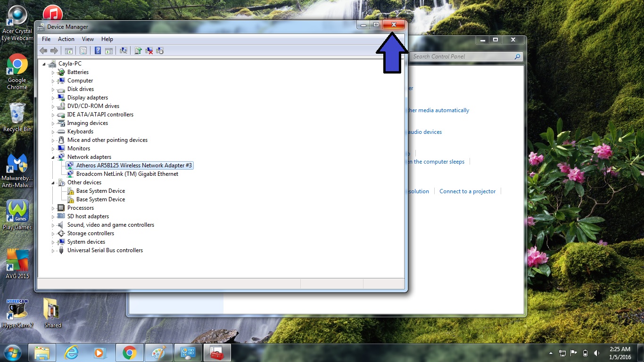Select the Google Chrome desktop shortcut
The height and width of the screenshot is (362, 644).
coord(17,72)
